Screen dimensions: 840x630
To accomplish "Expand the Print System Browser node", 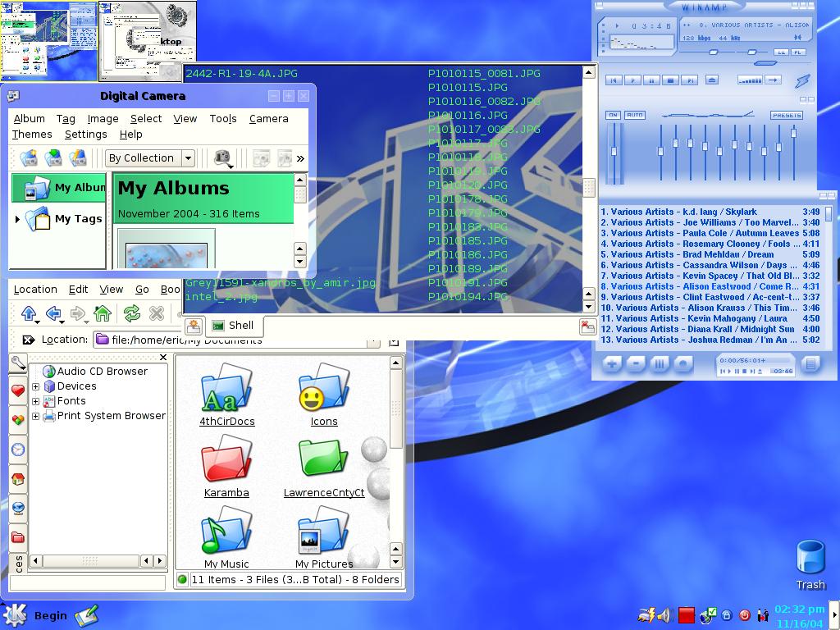I will [35, 416].
